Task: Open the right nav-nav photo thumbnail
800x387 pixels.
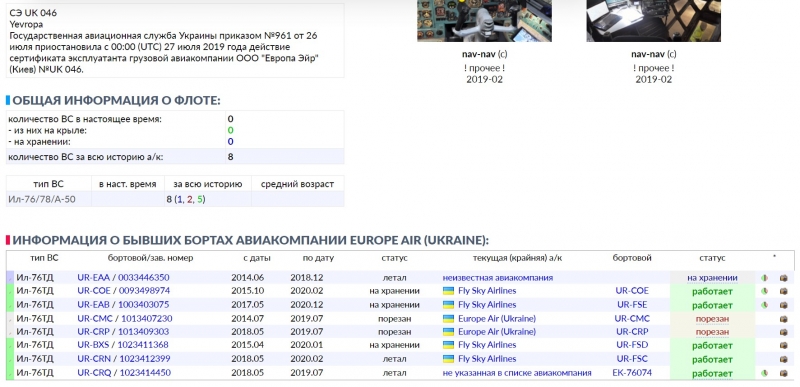Action: (x=654, y=20)
